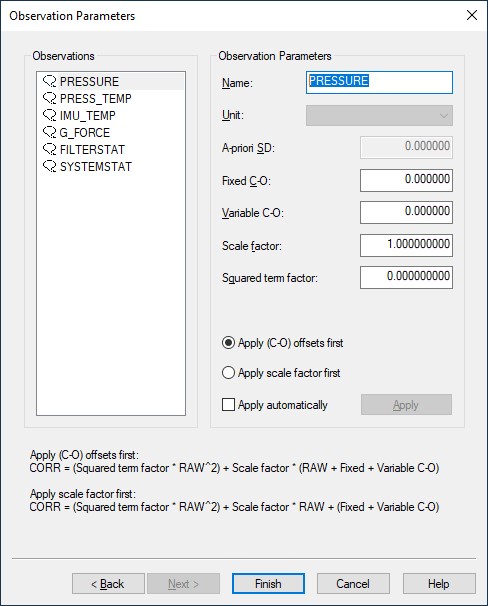Click the Fixed C-O value field
This screenshot has width=488, height=606.
[x=406, y=180]
